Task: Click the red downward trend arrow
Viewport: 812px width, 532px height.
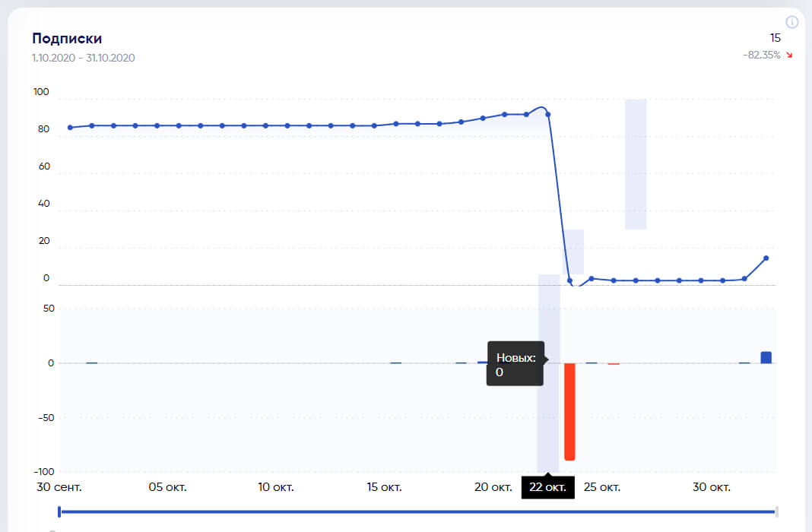Action: click(x=789, y=55)
